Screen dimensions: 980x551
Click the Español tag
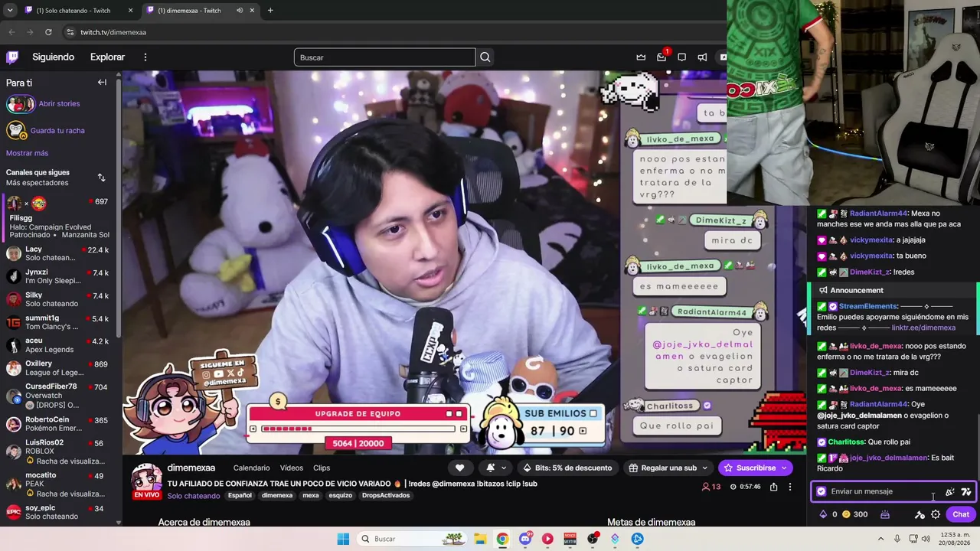[x=240, y=495]
